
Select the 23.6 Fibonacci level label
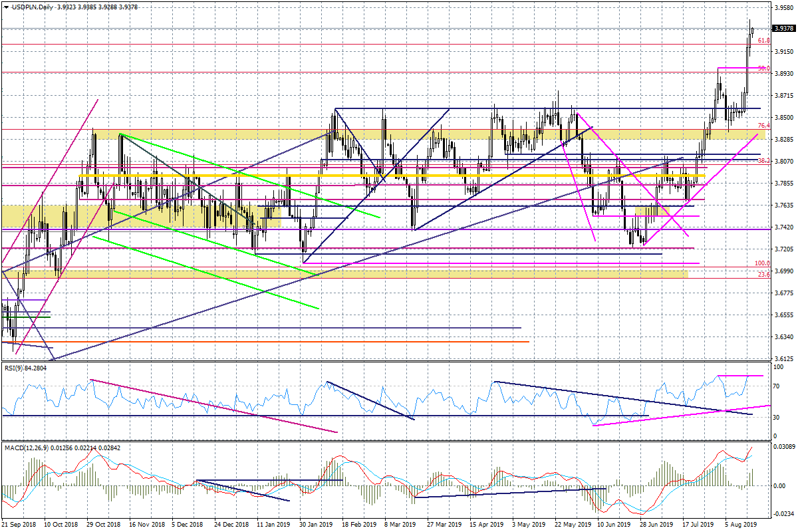pyautogui.click(x=763, y=274)
